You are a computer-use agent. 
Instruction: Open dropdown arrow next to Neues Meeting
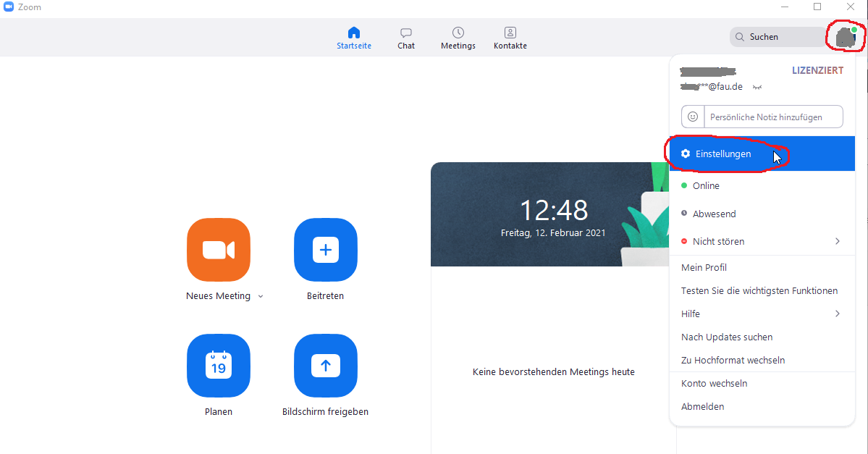261,296
